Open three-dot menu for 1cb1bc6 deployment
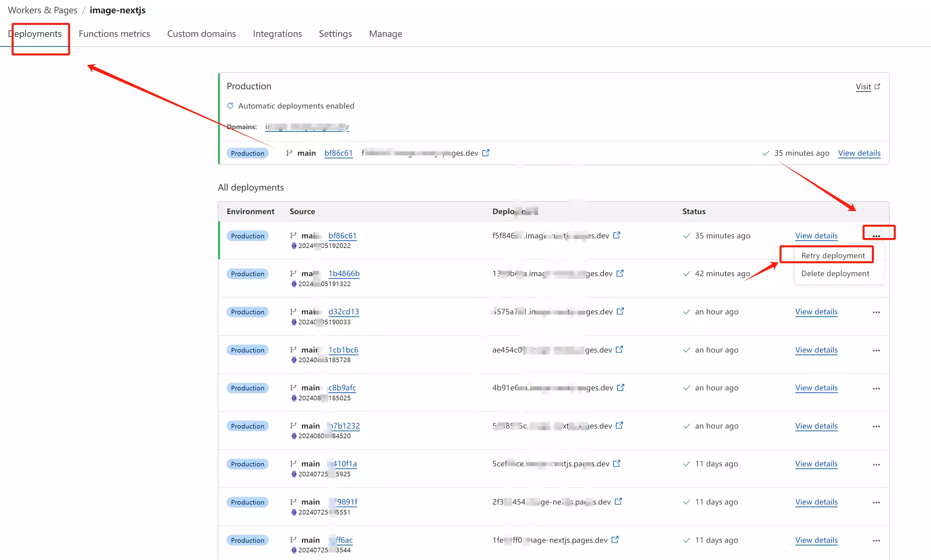 tap(876, 350)
